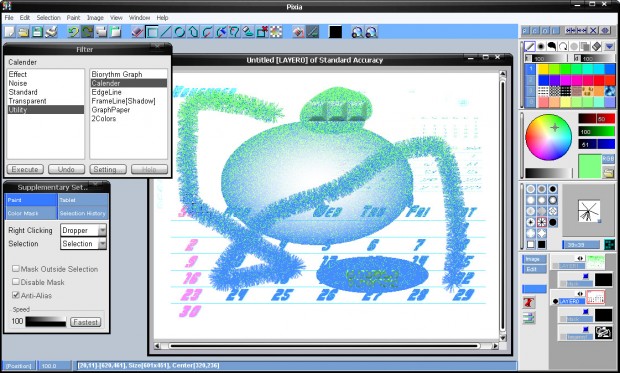Select the black blob brush mode
This screenshot has width=620, height=373.
(x=552, y=46)
